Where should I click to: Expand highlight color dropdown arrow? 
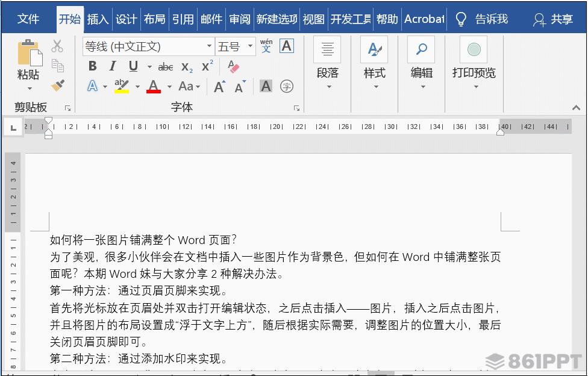click(137, 87)
